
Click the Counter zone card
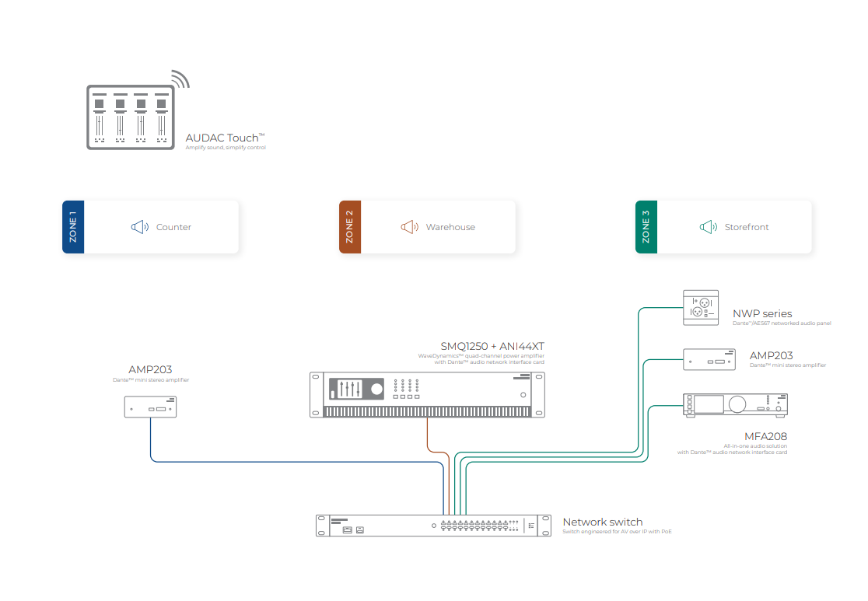click(151, 227)
